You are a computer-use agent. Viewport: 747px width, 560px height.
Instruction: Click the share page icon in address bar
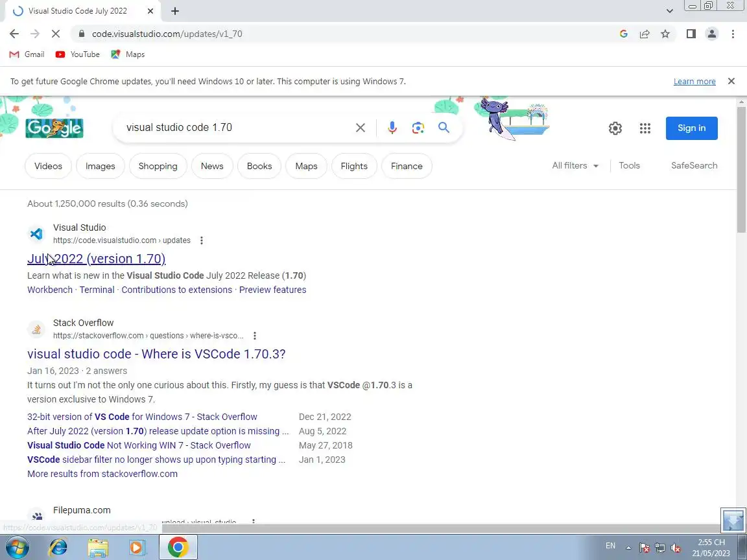click(644, 34)
